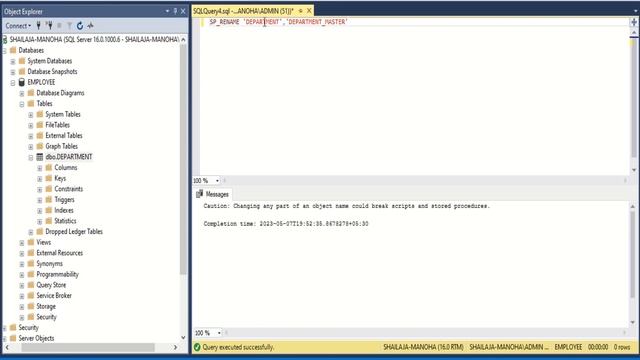Collapse the Tables node
The width and height of the screenshot is (640, 360).
point(22,104)
